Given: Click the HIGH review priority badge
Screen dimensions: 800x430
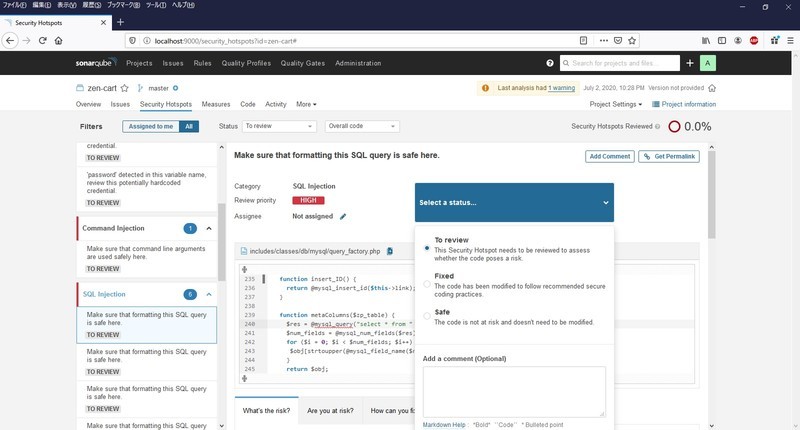Looking at the screenshot, I should click(308, 200).
